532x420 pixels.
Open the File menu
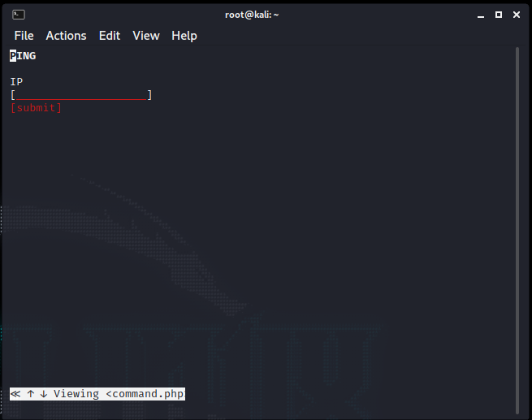[x=24, y=36]
